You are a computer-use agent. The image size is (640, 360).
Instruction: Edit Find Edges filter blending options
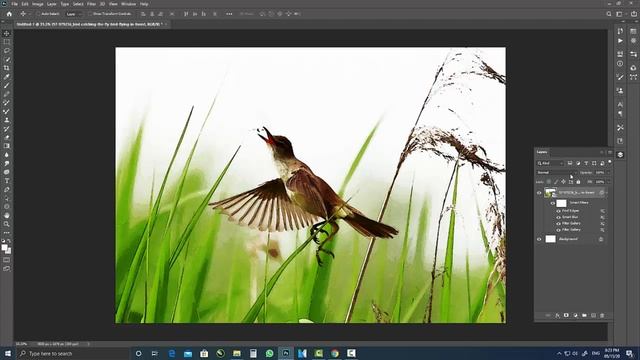pos(602,211)
